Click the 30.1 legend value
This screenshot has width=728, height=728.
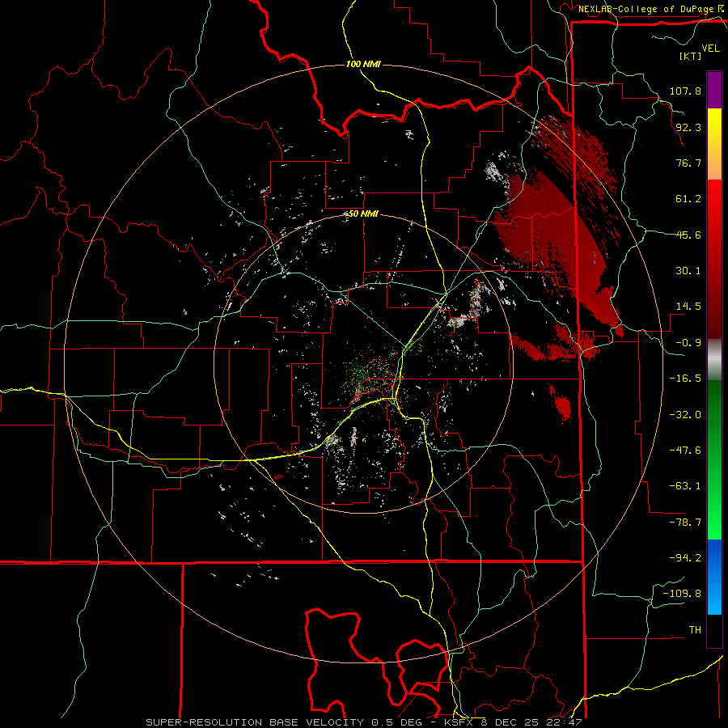pos(688,271)
